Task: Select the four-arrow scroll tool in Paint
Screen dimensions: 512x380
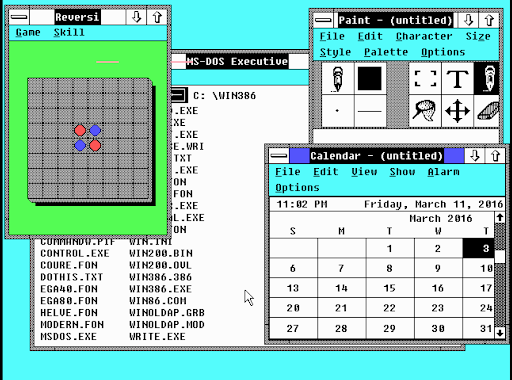Action: point(457,111)
